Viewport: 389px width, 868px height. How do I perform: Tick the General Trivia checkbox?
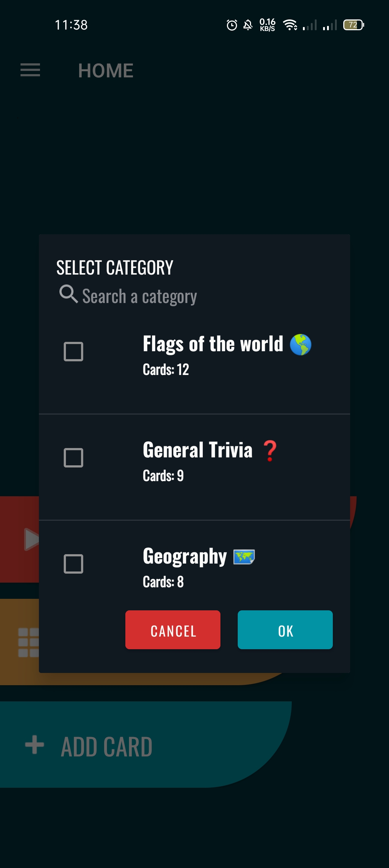pos(73,458)
